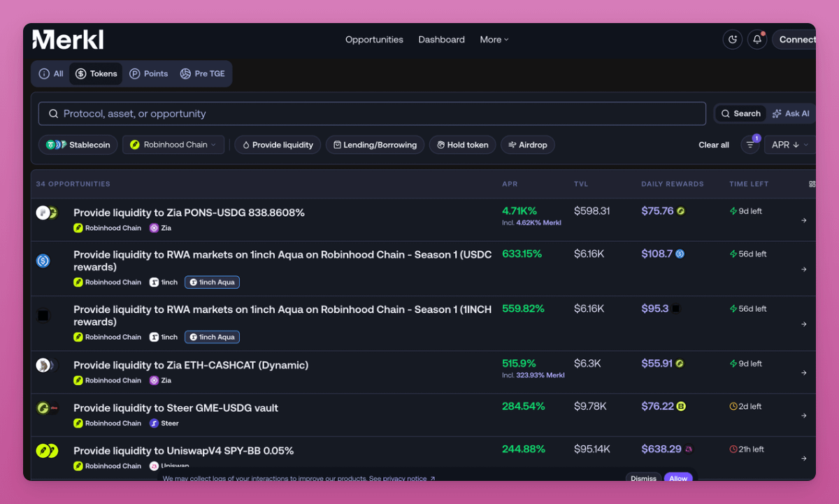Toggle the Provide liquidity filter
The image size is (839, 504).
pyautogui.click(x=278, y=145)
